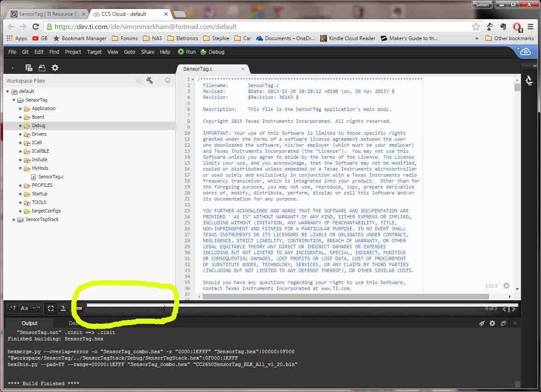
Task: Toggle regular expression search option
Action: tap(12, 308)
